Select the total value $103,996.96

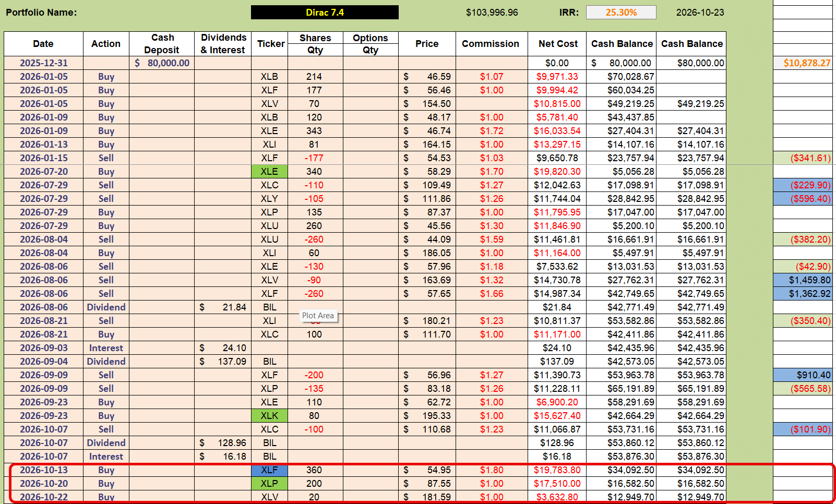click(492, 13)
